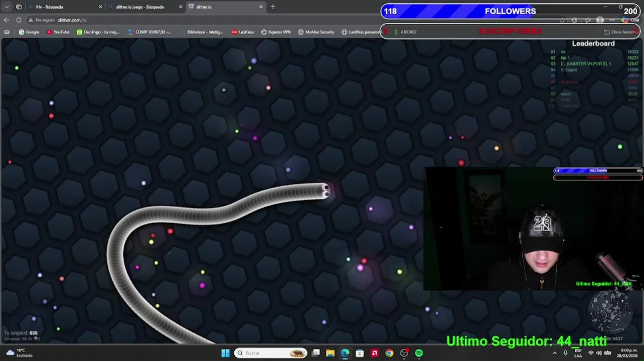Image resolution: width=644 pixels, height=361 pixels.
Task: Open the LastPass bookmark
Action: tap(243, 32)
